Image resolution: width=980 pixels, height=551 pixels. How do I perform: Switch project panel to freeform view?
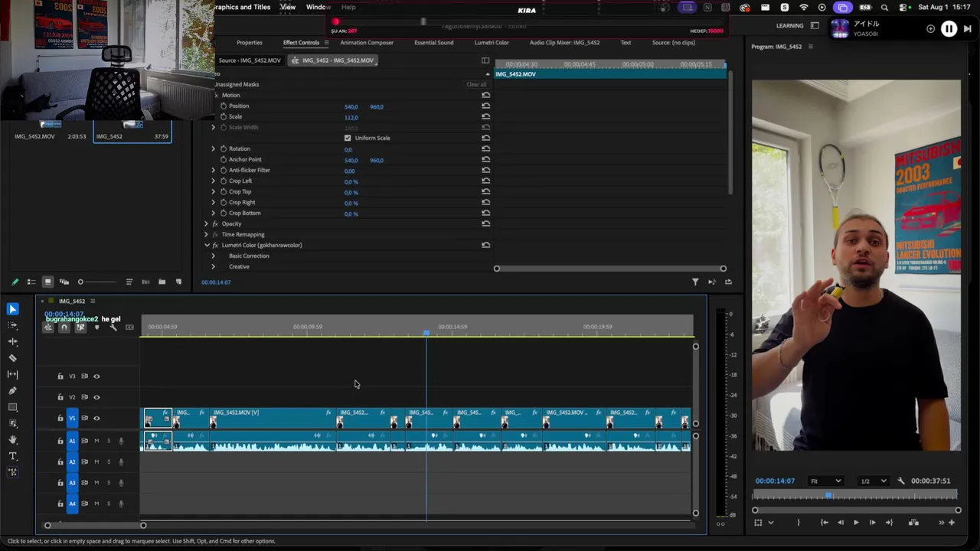[64, 282]
